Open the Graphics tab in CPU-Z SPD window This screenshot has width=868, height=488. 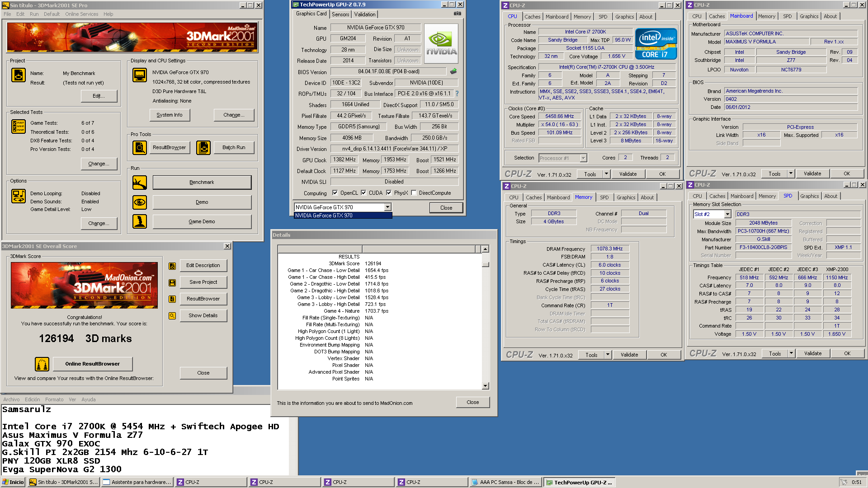coord(809,196)
